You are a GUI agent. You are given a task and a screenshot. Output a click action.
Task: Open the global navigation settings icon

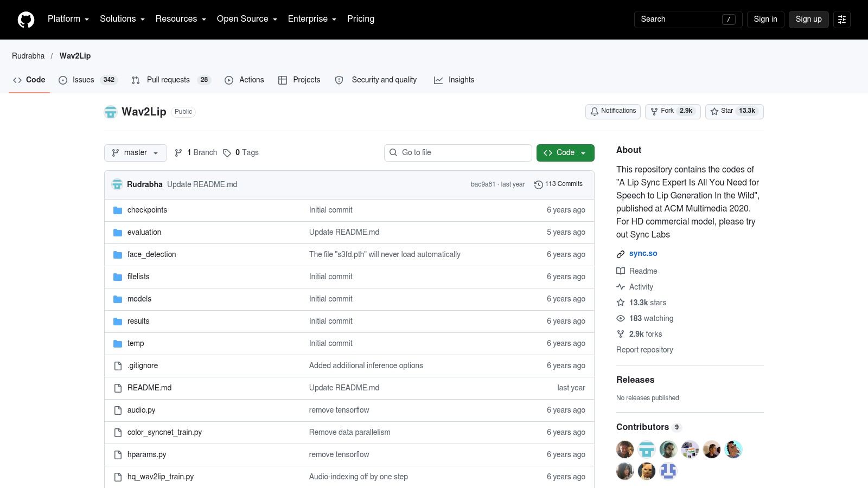(x=842, y=20)
